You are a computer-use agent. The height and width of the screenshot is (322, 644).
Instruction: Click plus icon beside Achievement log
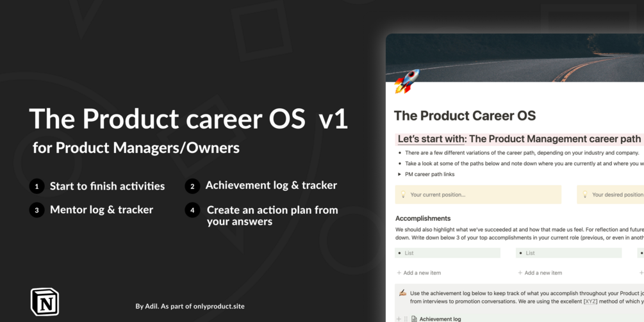[x=397, y=319]
